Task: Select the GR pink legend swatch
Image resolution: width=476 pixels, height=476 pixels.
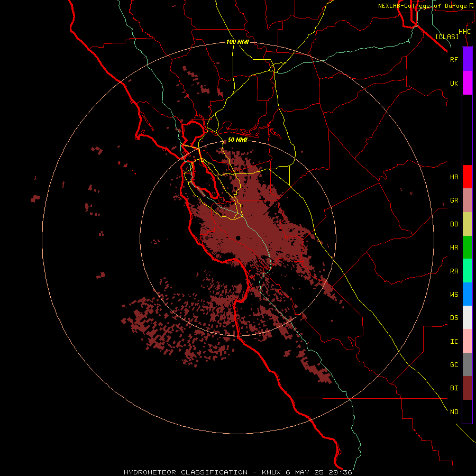Action: [467, 200]
